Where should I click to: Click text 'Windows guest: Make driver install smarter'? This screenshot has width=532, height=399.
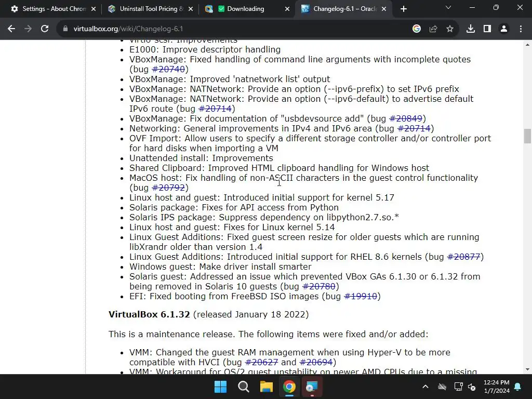tap(220, 267)
